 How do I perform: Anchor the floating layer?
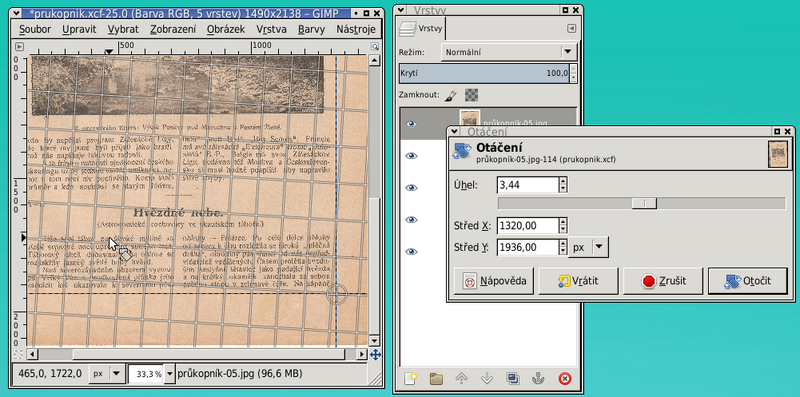point(538,379)
